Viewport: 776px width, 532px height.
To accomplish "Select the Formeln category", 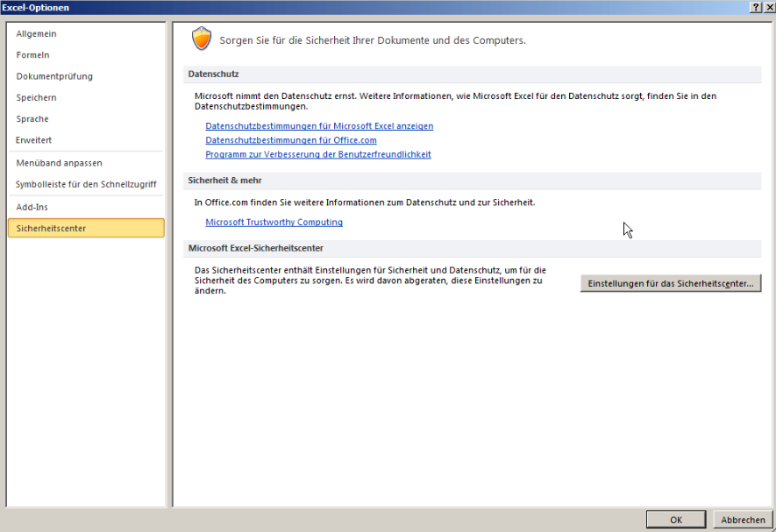I will (32, 55).
